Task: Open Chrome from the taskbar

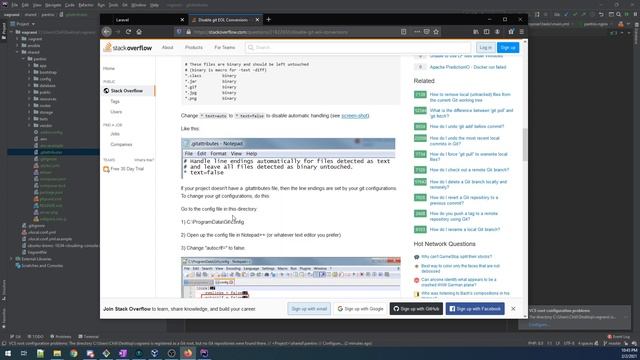Action: tap(73, 353)
